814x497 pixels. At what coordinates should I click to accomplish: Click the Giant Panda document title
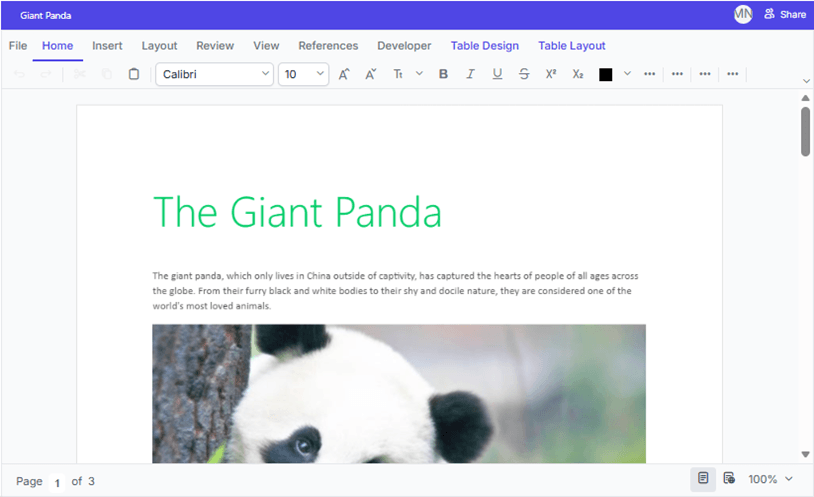coord(46,16)
